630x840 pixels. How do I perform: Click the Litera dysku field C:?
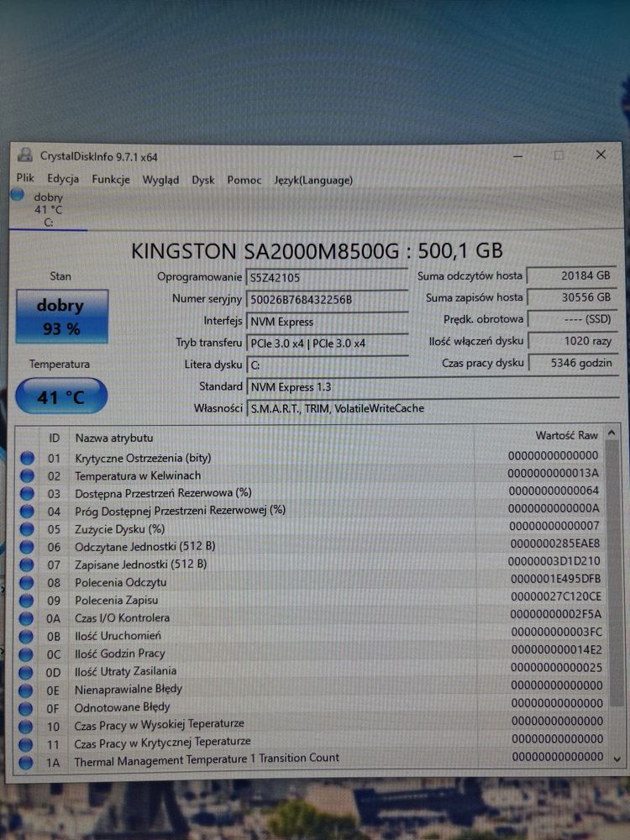[x=327, y=365]
